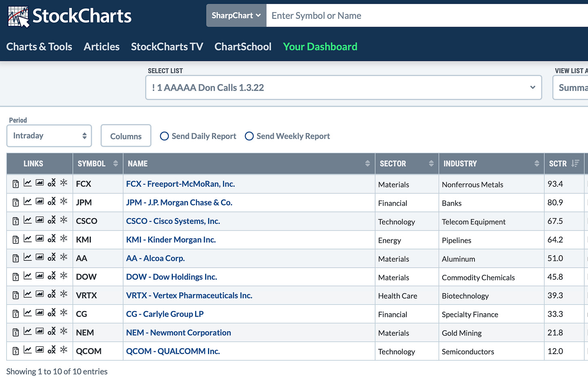Open SharpChart icon for NEM row

pos(27,332)
